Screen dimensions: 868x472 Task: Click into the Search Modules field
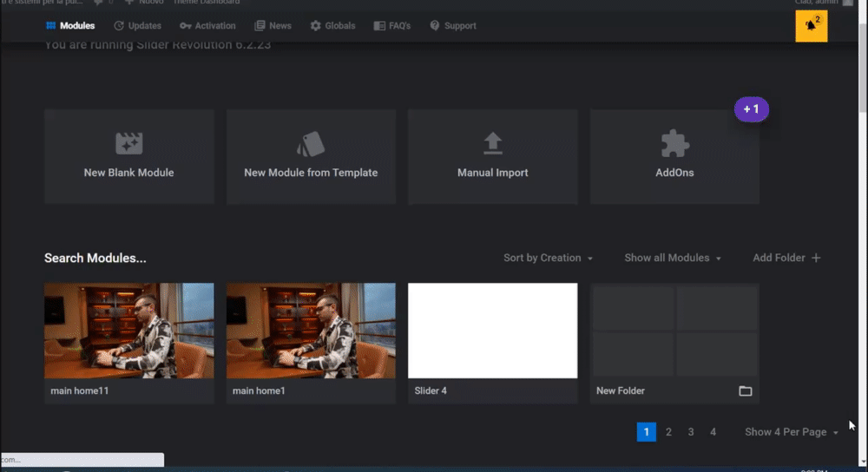95,258
